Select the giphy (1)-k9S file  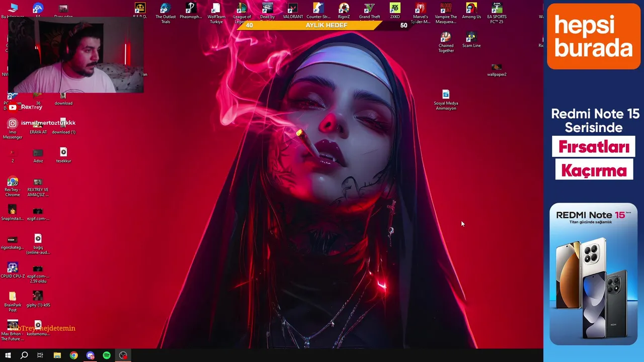click(x=38, y=299)
